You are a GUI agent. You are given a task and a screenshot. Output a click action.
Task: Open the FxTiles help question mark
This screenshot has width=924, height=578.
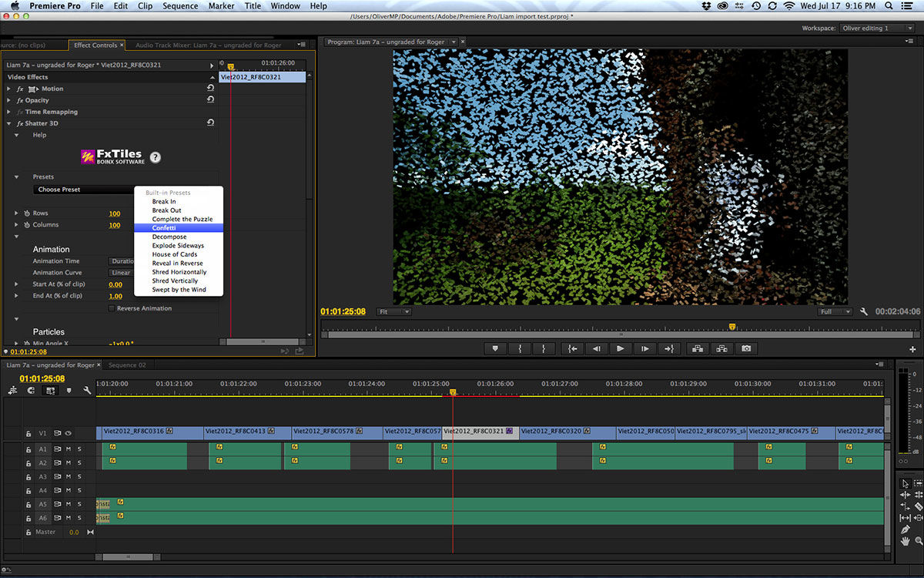click(155, 157)
